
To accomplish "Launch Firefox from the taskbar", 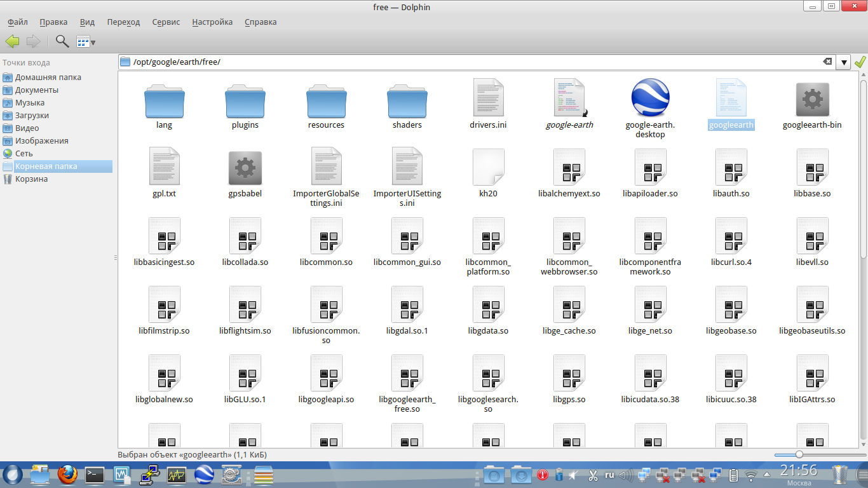I will (67, 475).
